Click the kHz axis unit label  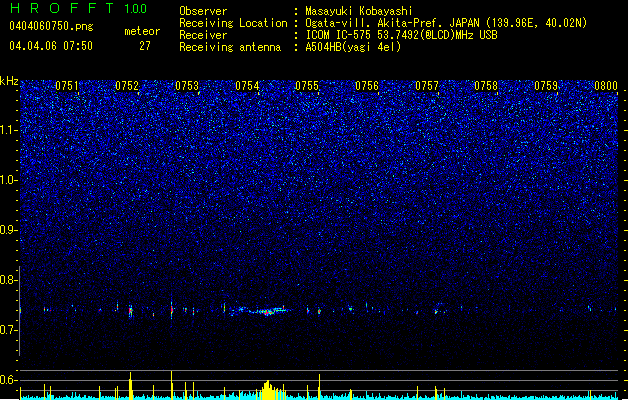(9, 81)
